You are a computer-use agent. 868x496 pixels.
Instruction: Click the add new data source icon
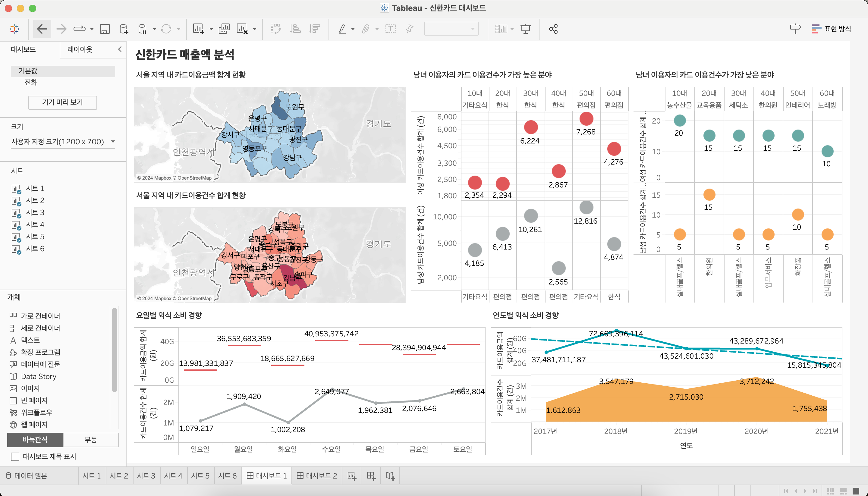tap(124, 29)
